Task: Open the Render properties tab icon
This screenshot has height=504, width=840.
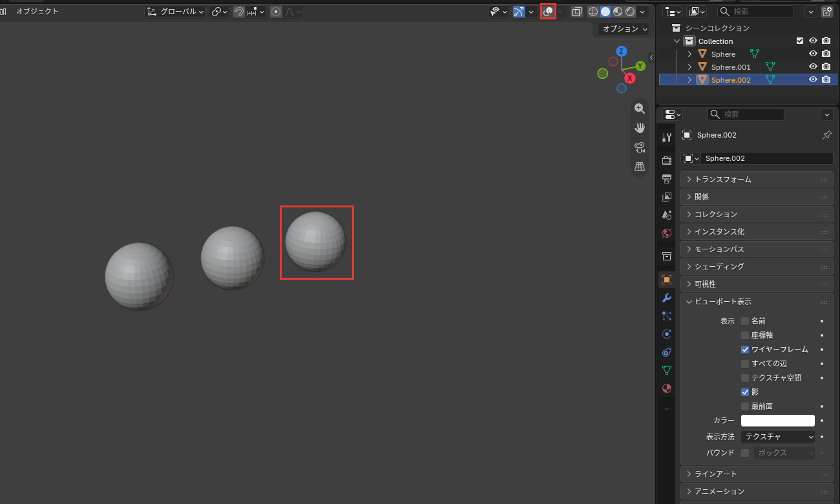Action: point(667,160)
